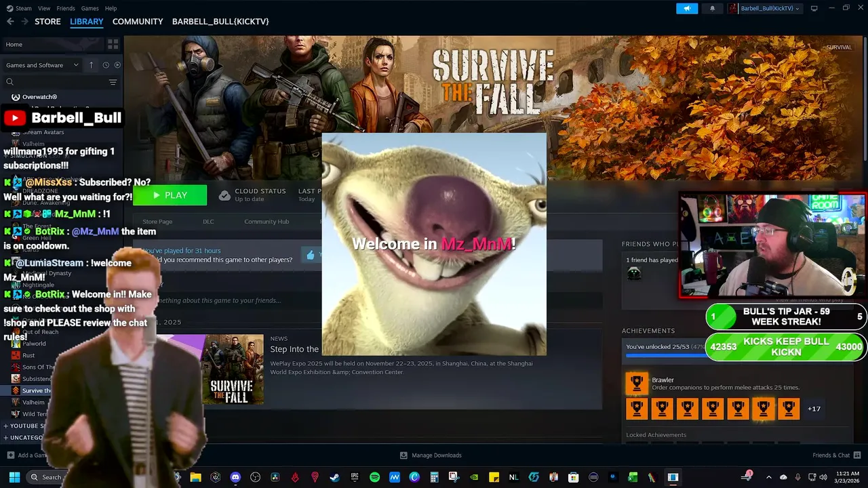Viewport: 868px width, 488px height.
Task: Open Discord from the taskbar
Action: point(235,477)
